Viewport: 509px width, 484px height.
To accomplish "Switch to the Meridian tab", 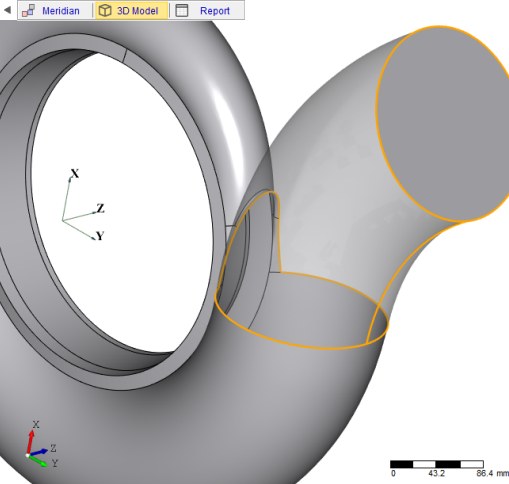I will 55,11.
